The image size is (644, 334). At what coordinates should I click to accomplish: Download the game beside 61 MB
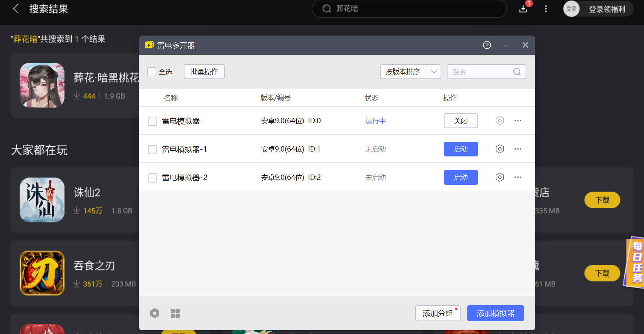tap(602, 273)
